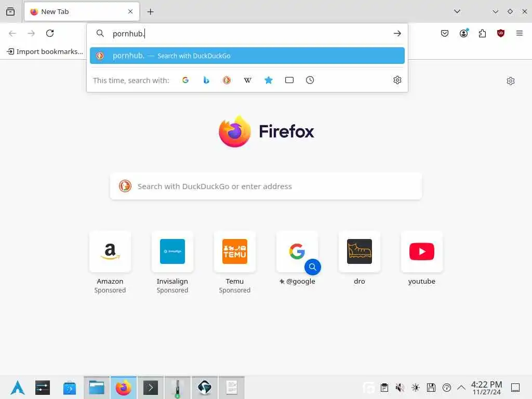The height and width of the screenshot is (399, 532).
Task: Go back one page
Action: coord(12,33)
